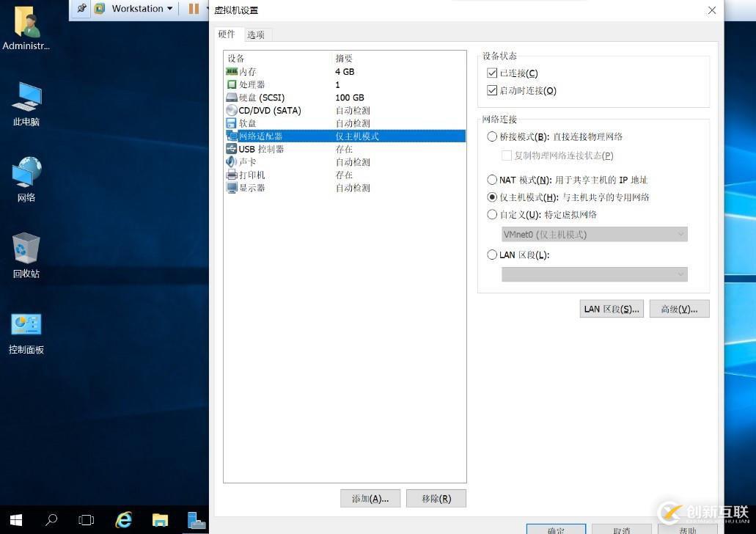Viewport: 756px width, 534px height.
Task: Switch to the 选项 tab
Action: tap(255, 34)
